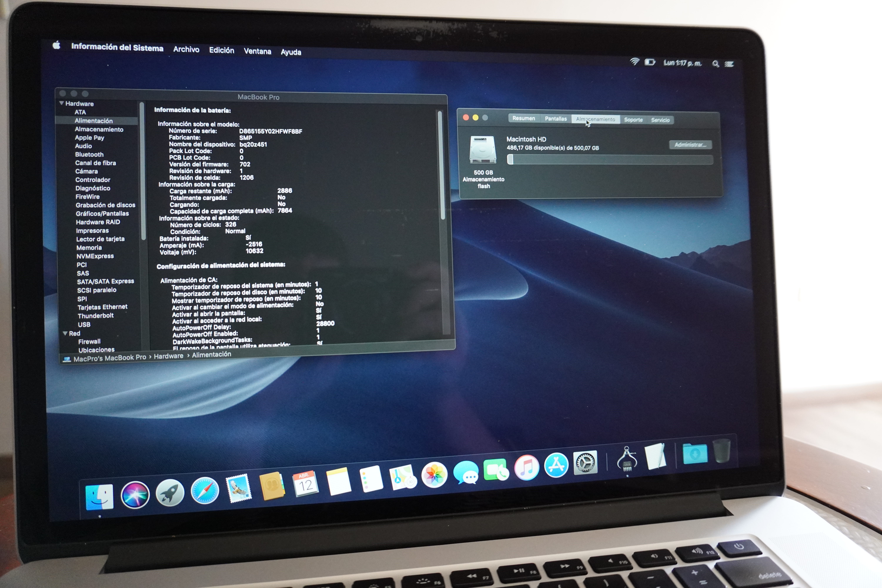Select Thunderbolt in the sidebar
This screenshot has width=882, height=588.
(x=96, y=316)
